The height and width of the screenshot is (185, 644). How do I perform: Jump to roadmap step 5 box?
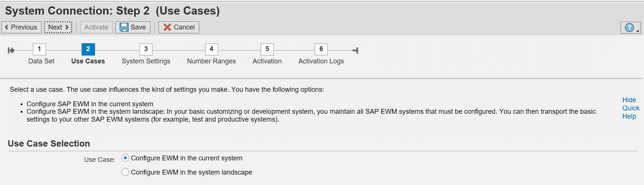pos(267,49)
